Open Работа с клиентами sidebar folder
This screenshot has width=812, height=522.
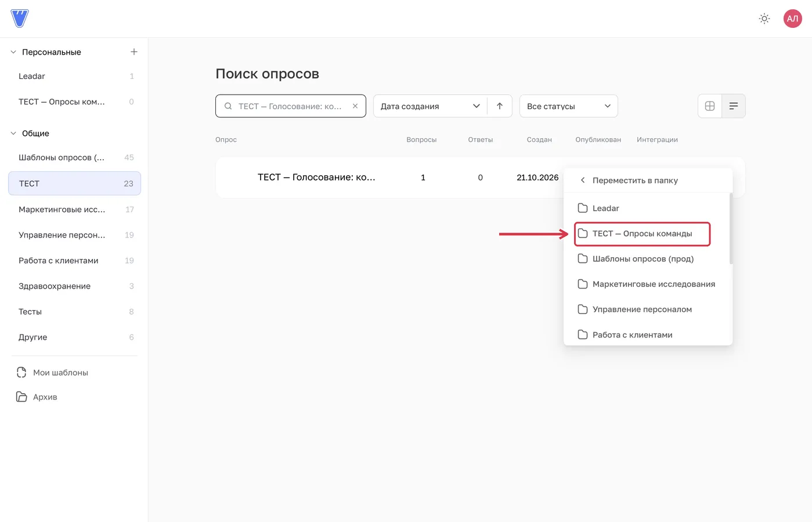tap(74, 260)
